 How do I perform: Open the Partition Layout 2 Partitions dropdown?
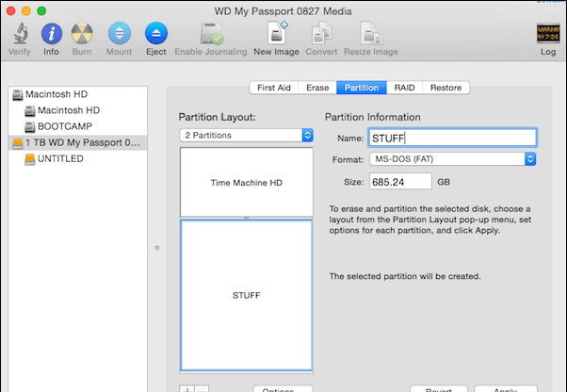(x=246, y=136)
